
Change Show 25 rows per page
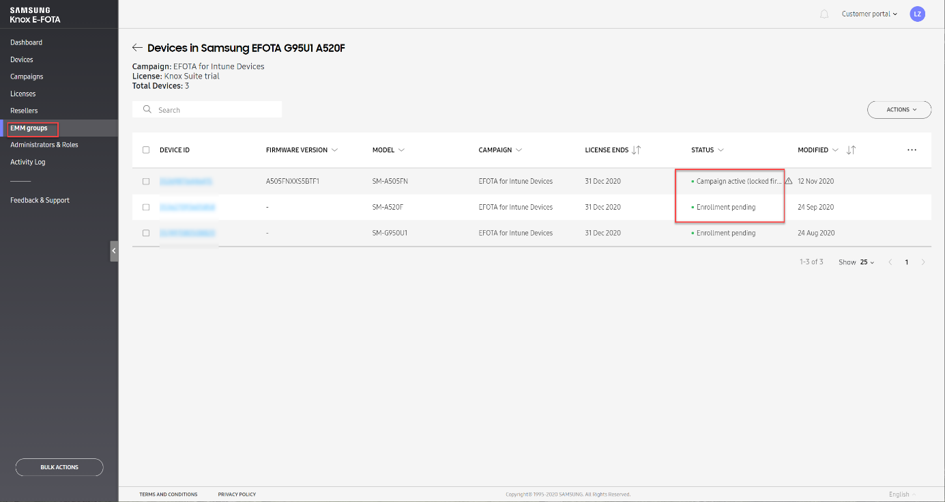(x=867, y=262)
